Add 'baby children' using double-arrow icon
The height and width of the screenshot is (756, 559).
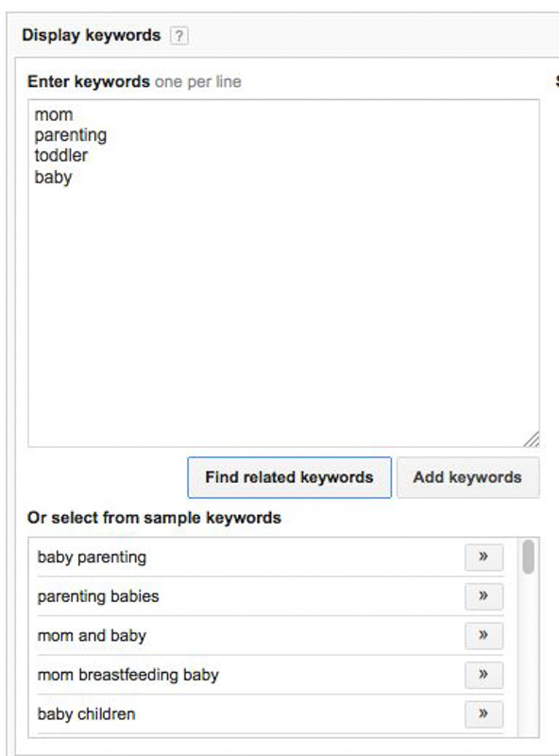click(483, 713)
